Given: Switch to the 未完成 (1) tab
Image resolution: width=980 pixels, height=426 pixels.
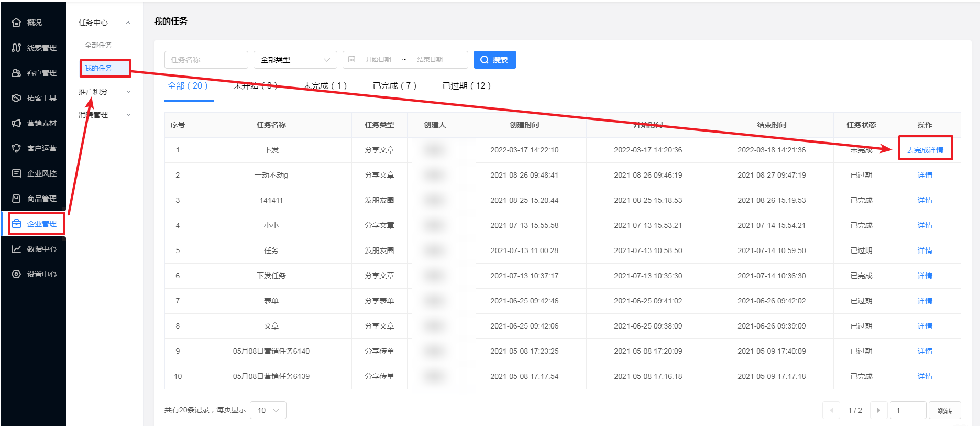Looking at the screenshot, I should pos(325,85).
